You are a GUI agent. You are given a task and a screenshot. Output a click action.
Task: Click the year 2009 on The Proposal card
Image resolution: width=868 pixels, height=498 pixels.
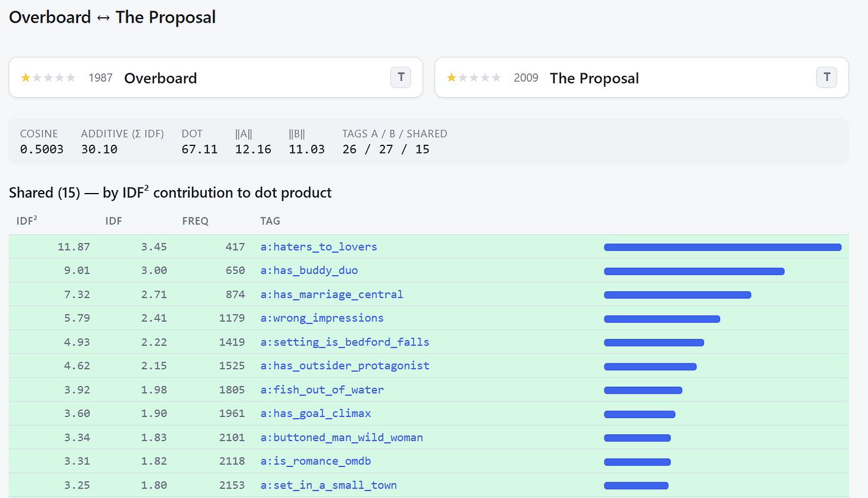tap(526, 77)
